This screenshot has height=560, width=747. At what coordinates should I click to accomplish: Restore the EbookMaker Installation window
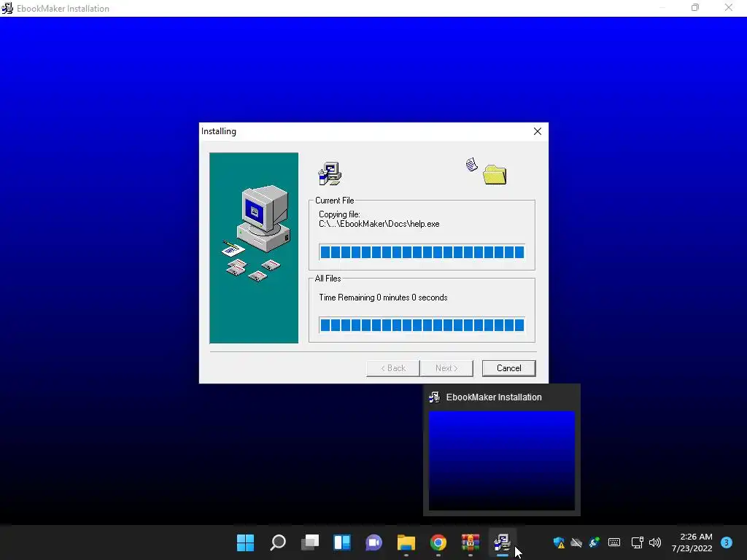(695, 7)
